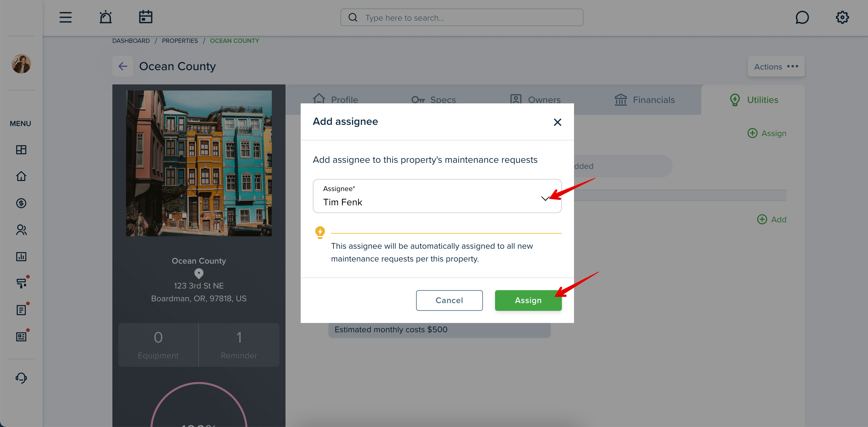Open the properties house sidebar icon
This screenshot has width=868, height=427.
21,176
